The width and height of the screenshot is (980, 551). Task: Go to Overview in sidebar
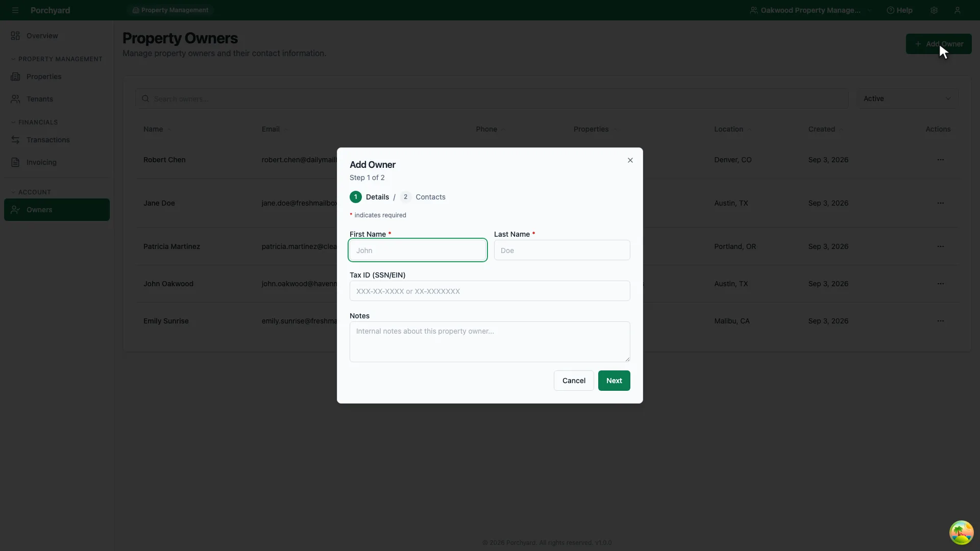tap(57, 36)
